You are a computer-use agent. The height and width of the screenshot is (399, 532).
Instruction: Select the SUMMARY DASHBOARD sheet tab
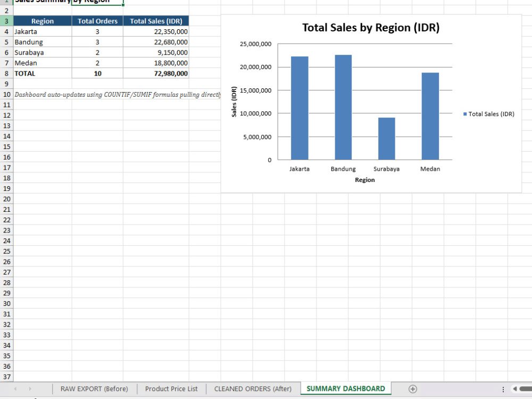pos(346,388)
